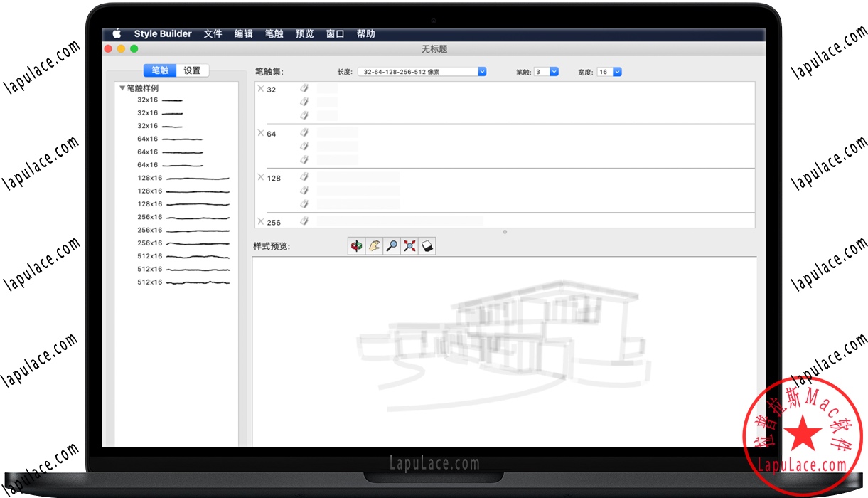
Task: Click the Zoom Extents tool
Action: click(409, 246)
